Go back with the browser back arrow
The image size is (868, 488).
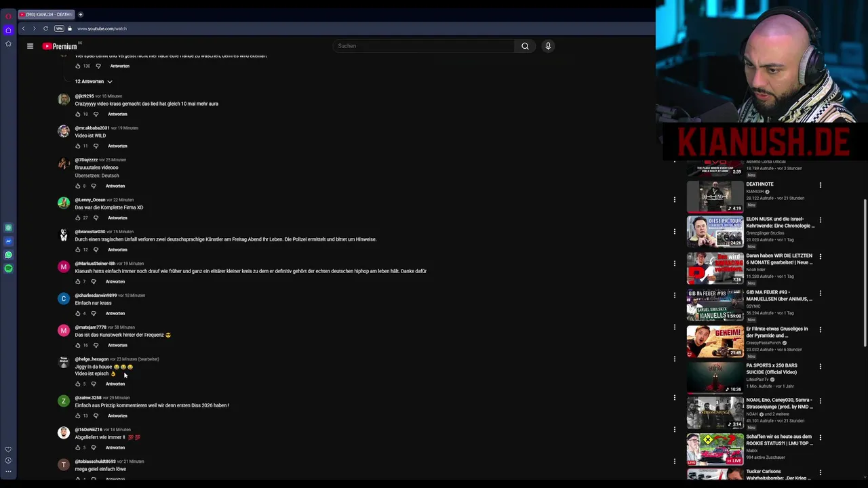pos(23,28)
